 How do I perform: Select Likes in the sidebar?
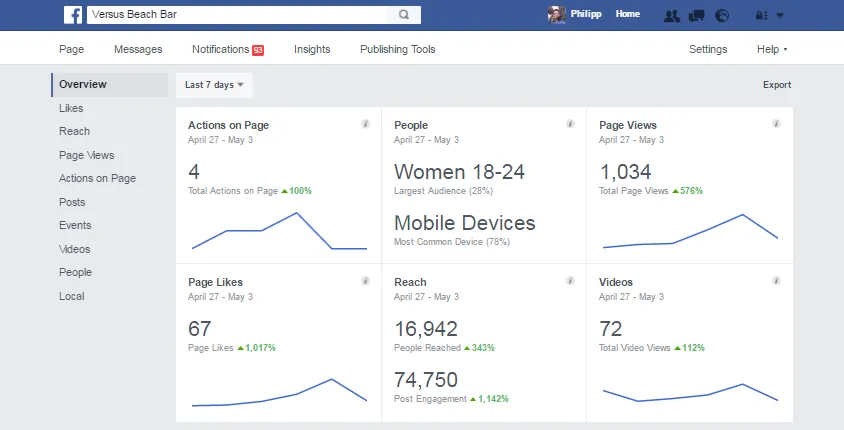pyautogui.click(x=71, y=108)
